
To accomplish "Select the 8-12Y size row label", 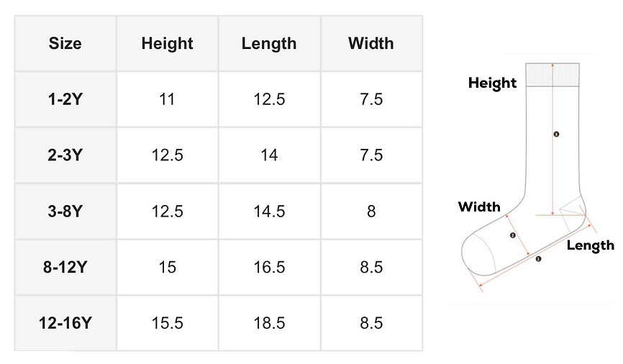I will pyautogui.click(x=65, y=267).
